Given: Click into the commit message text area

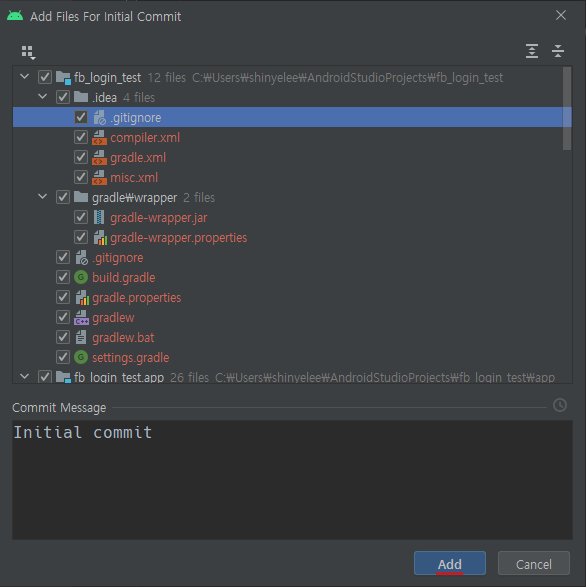Looking at the screenshot, I should pos(292,480).
